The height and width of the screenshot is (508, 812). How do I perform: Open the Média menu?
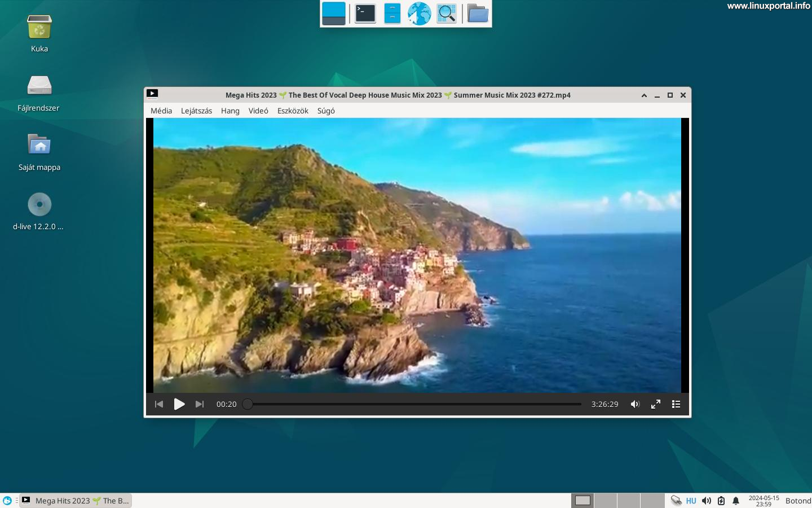tap(161, 111)
